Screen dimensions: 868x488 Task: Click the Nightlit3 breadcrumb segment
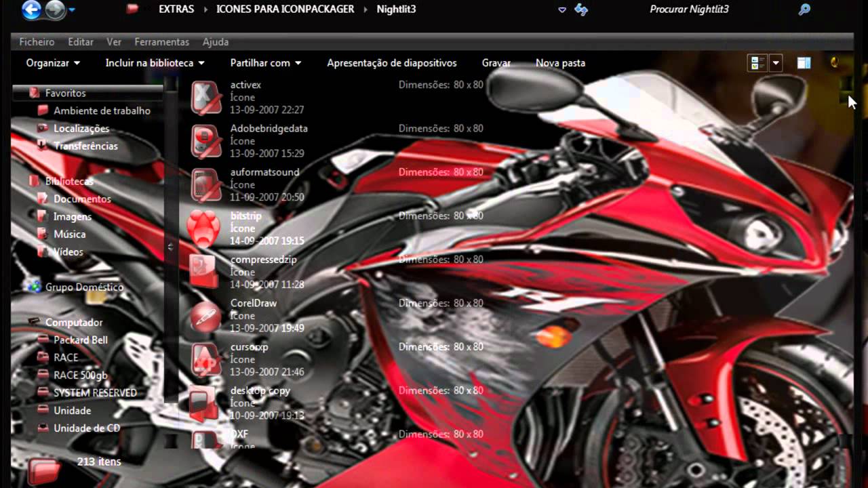coord(396,9)
